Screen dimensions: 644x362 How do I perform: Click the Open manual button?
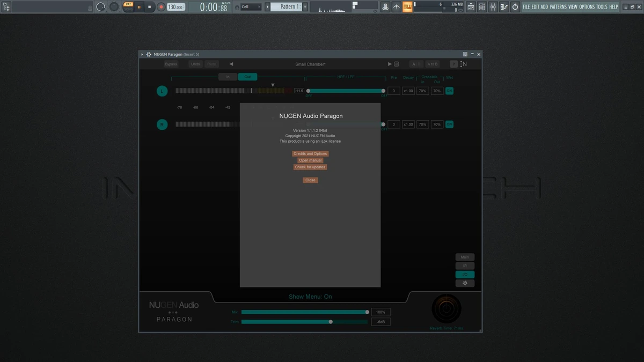tap(310, 160)
